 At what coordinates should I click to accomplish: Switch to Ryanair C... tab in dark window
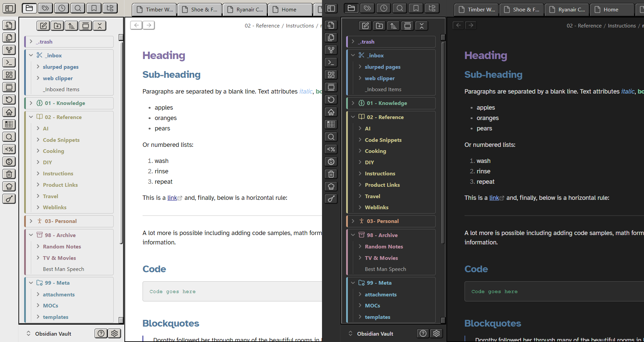567,9
